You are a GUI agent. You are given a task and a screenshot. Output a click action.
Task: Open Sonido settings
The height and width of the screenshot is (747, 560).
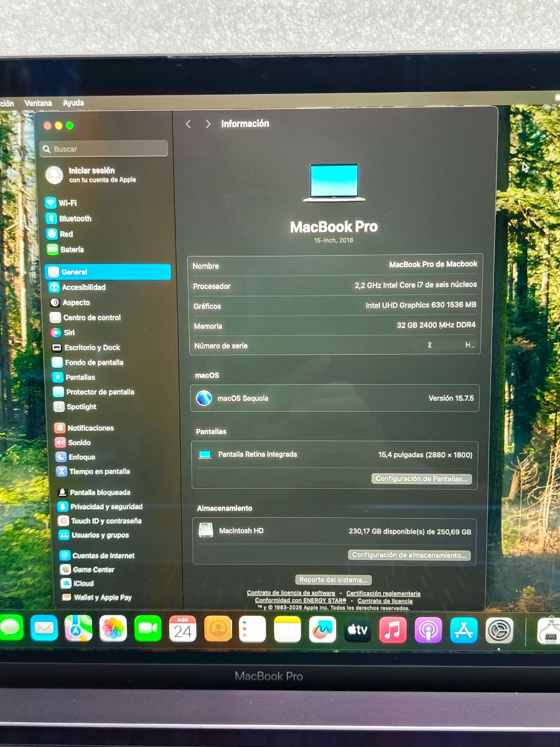point(73,443)
